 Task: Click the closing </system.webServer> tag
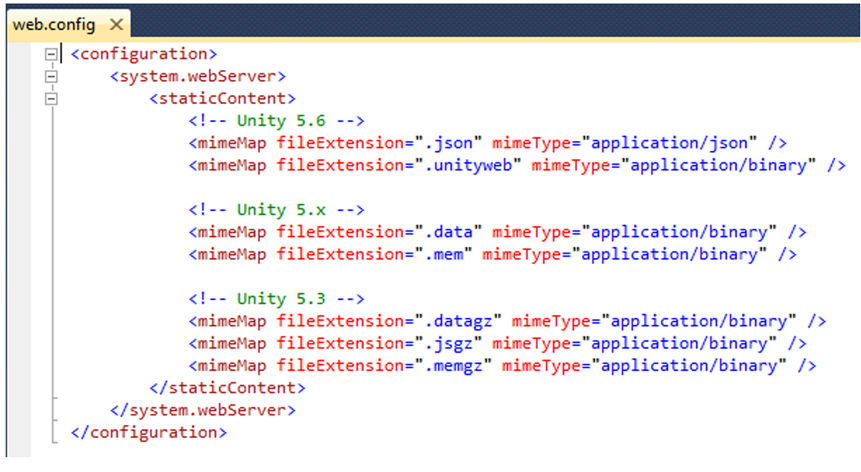click(203, 410)
